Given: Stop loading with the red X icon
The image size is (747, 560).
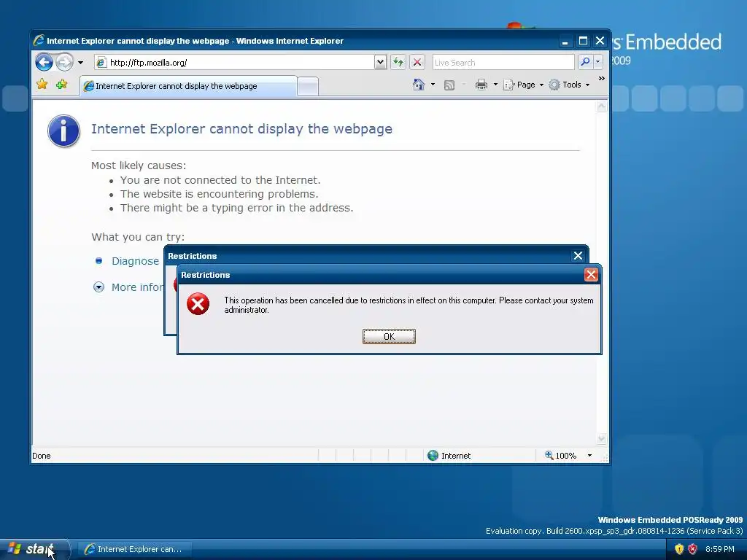Looking at the screenshot, I should tap(417, 63).
